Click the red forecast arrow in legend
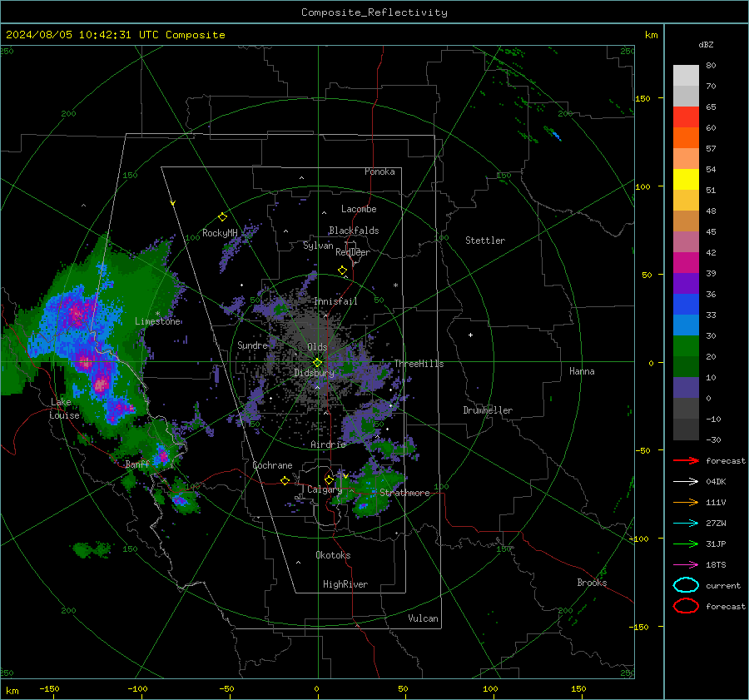This screenshot has width=749, height=700. click(686, 460)
